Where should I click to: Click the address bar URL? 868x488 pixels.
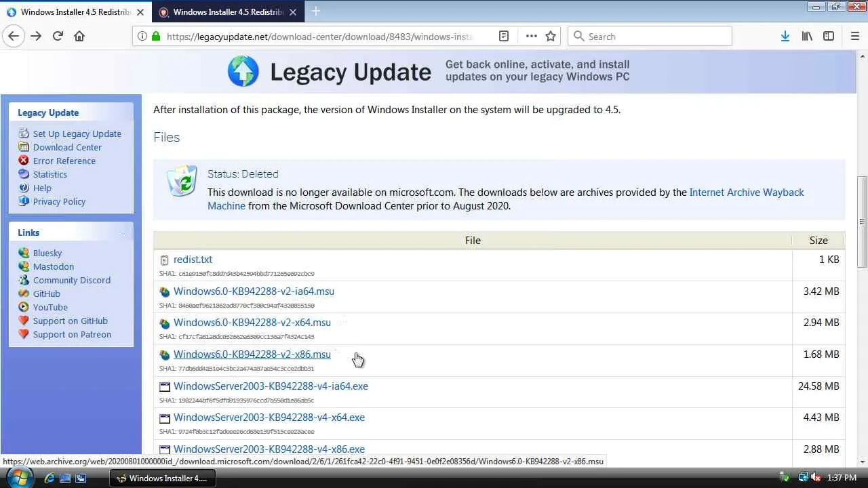tap(320, 37)
